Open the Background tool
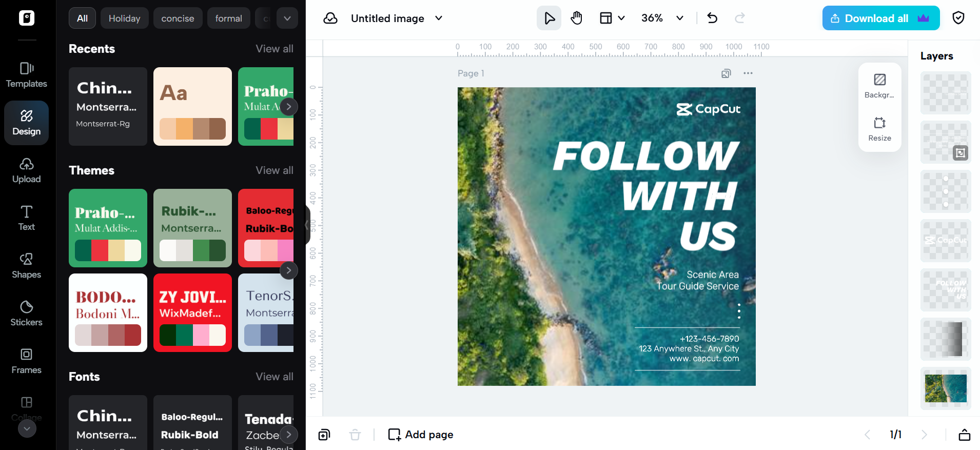 (879, 86)
